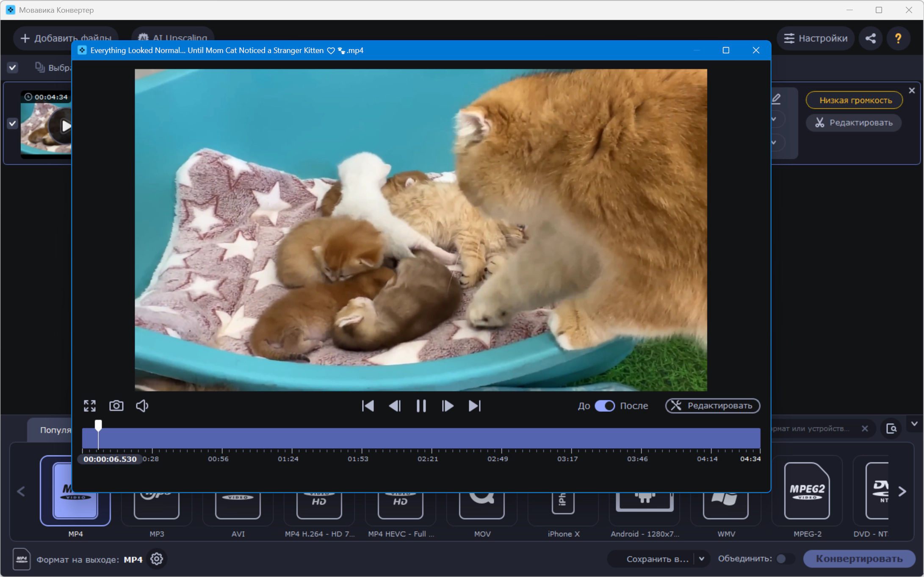Jump to the start of the video
Viewport: 924px width, 577px height.
point(368,406)
